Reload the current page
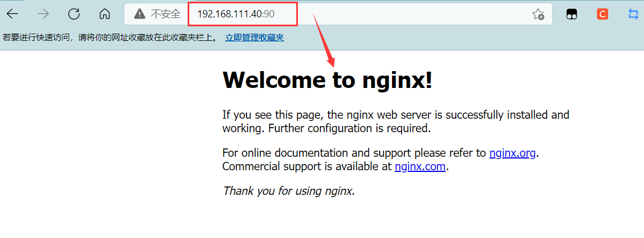 74,14
